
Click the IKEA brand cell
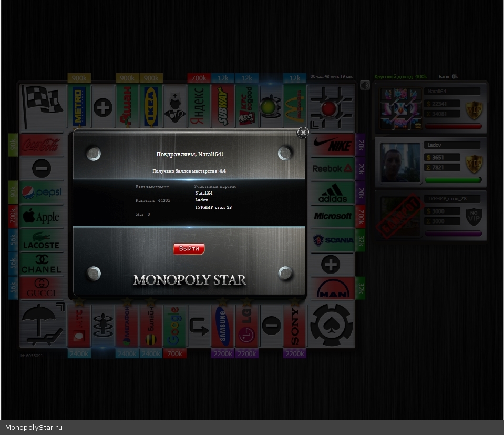click(151, 106)
